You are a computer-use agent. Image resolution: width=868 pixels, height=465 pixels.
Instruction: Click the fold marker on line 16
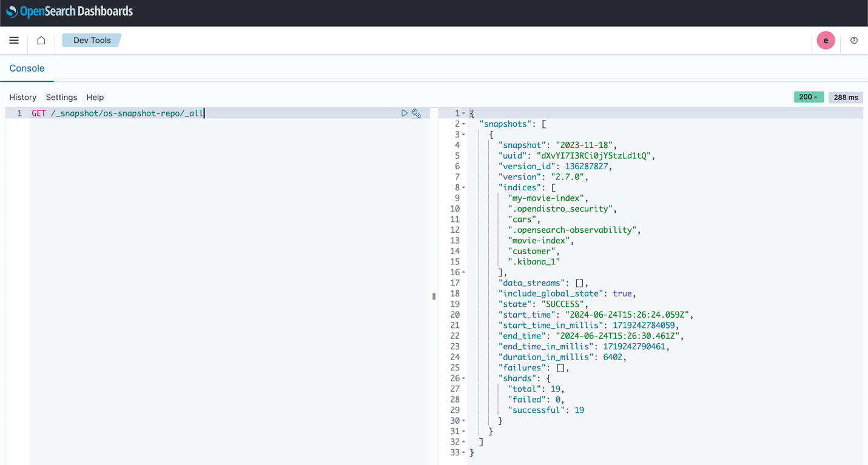click(464, 273)
